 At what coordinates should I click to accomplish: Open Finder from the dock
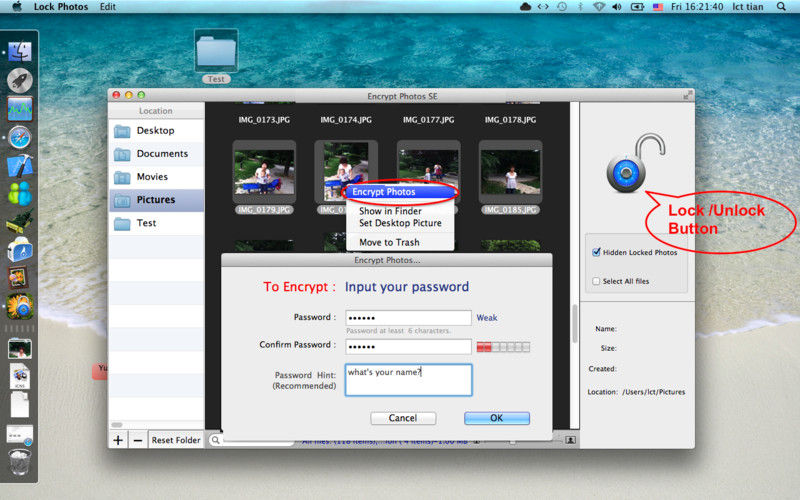pyautogui.click(x=20, y=52)
